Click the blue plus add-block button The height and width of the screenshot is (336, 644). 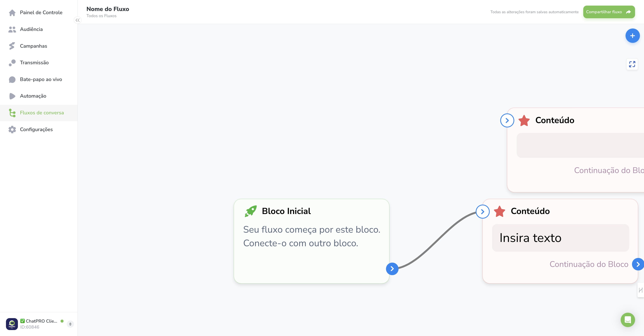click(x=632, y=36)
